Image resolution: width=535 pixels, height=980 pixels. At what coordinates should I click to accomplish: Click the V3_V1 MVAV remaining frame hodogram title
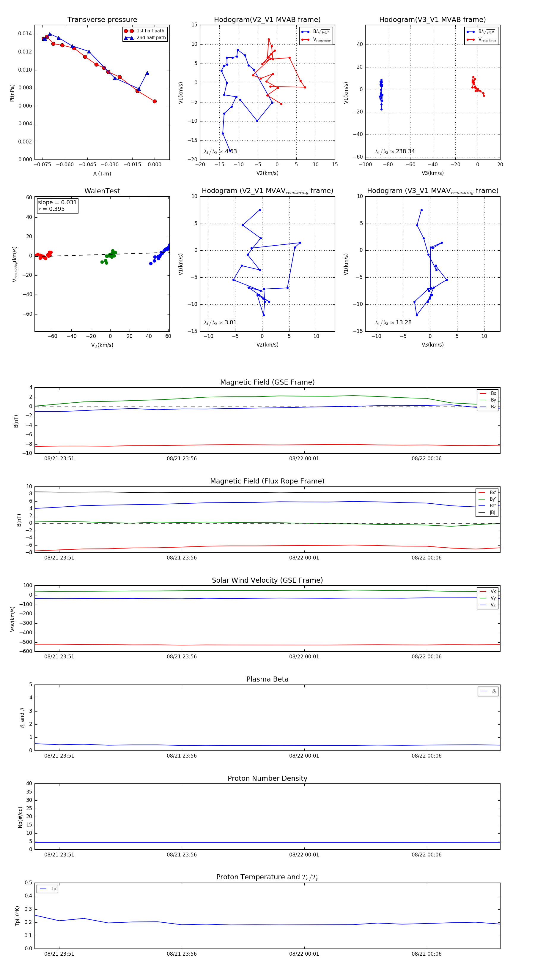pyautogui.click(x=432, y=191)
